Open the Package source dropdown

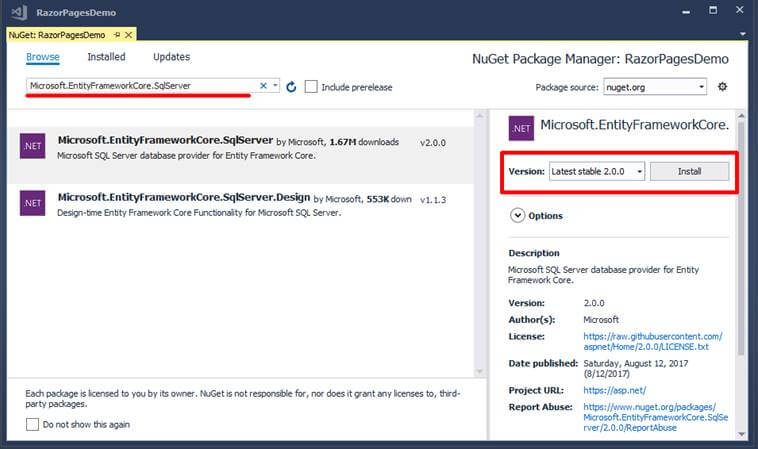[x=655, y=87]
